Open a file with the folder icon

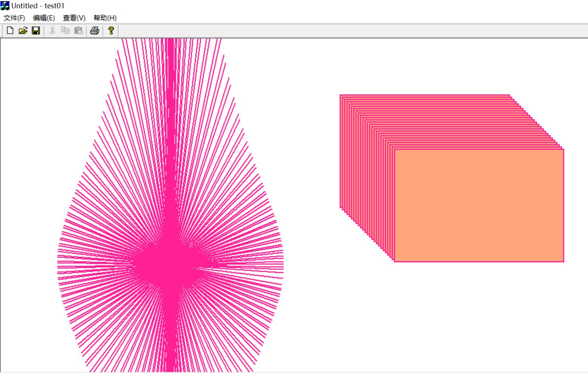tap(23, 31)
